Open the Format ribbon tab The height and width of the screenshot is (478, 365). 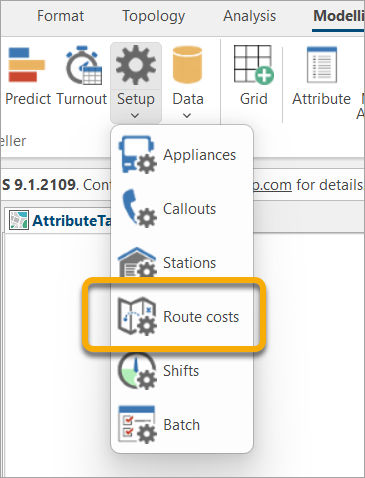point(60,16)
